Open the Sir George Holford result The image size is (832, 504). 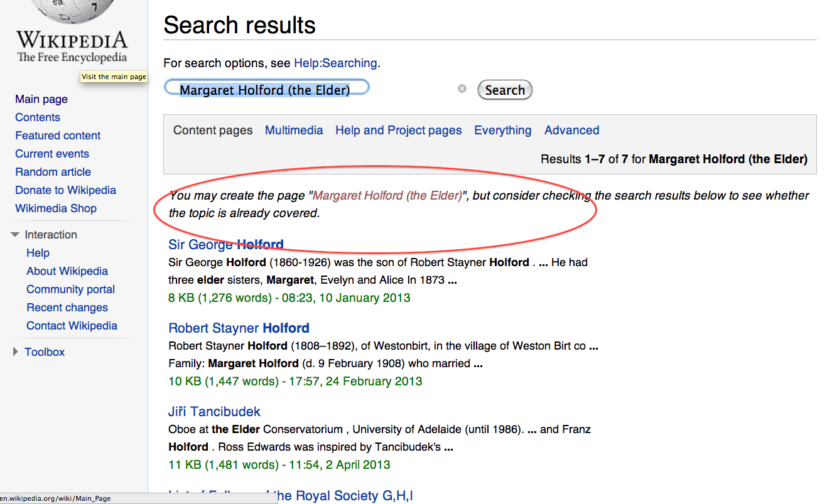pyautogui.click(x=226, y=244)
